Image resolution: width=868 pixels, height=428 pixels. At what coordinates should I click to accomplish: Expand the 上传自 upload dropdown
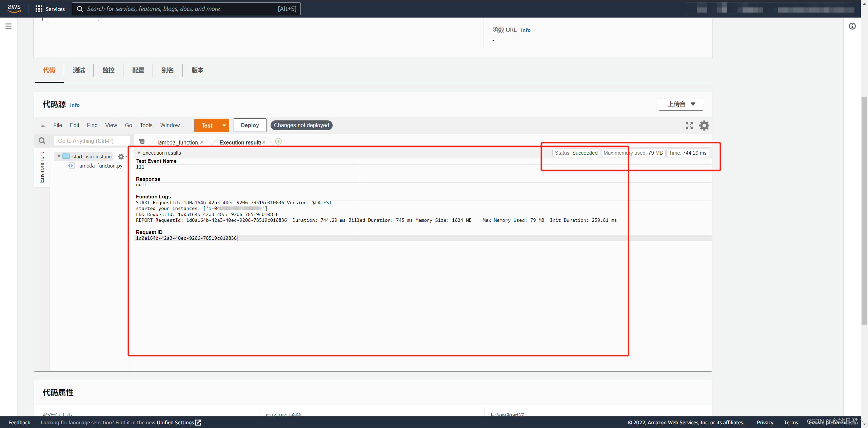click(x=680, y=104)
